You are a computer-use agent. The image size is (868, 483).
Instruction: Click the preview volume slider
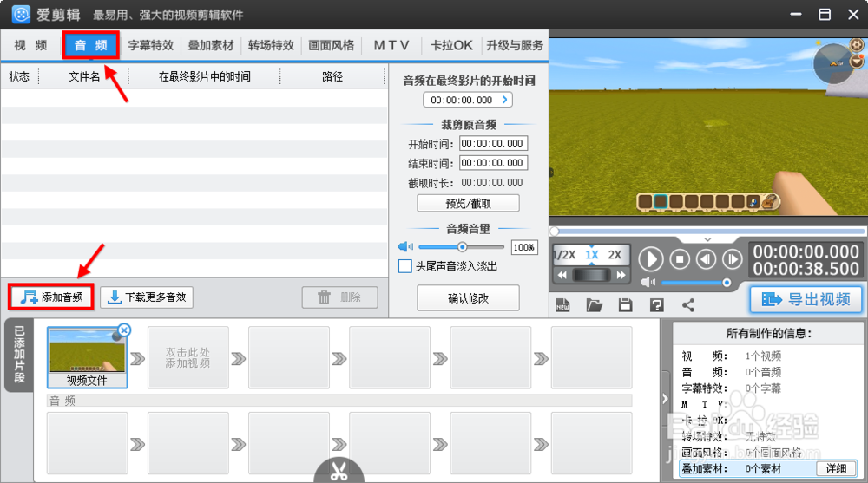tap(694, 283)
